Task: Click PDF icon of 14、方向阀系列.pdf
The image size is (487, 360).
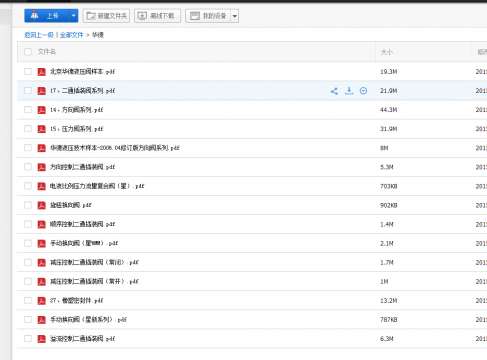Action: (x=41, y=110)
